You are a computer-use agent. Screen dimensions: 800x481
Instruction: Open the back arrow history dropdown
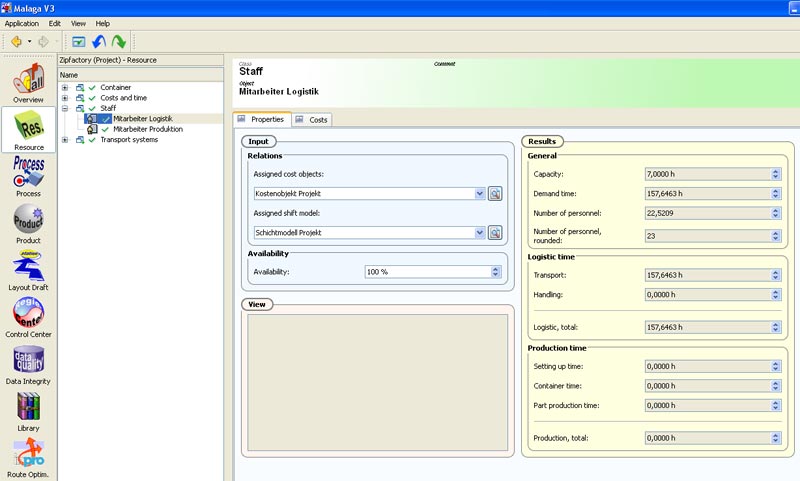[29, 41]
